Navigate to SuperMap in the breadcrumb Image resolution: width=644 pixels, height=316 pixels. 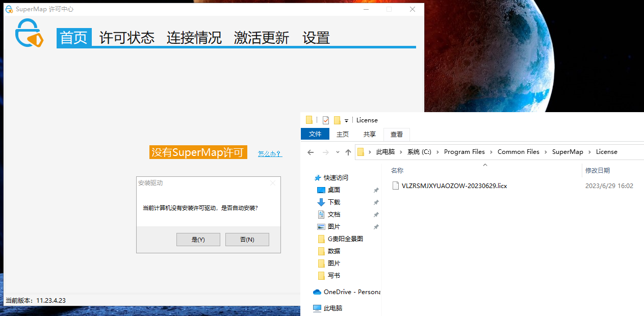[x=568, y=152]
